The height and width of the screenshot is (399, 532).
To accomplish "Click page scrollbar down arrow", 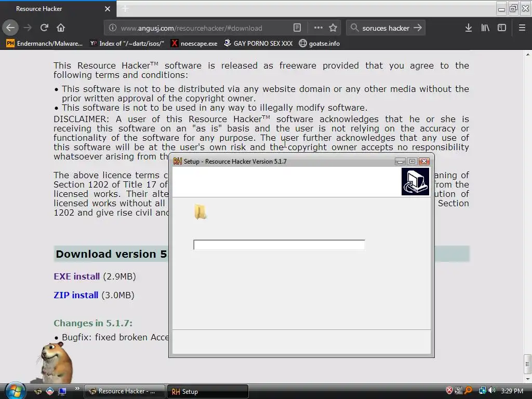I will coord(527,379).
